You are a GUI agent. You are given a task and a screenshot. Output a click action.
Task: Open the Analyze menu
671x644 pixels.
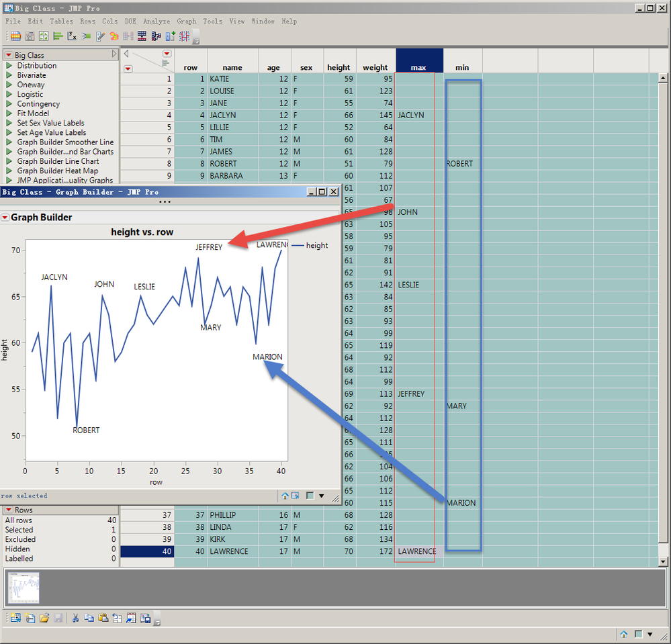(156, 21)
